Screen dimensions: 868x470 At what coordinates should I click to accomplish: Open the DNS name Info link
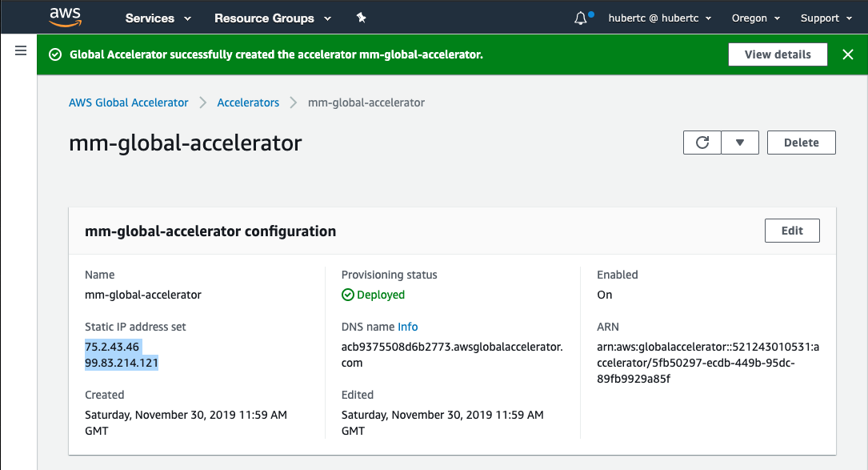(x=407, y=327)
